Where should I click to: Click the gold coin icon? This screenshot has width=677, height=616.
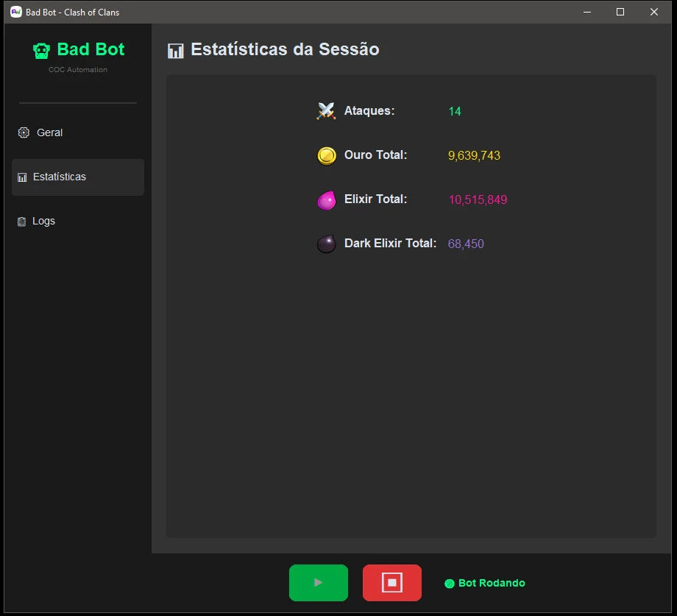pyautogui.click(x=326, y=156)
